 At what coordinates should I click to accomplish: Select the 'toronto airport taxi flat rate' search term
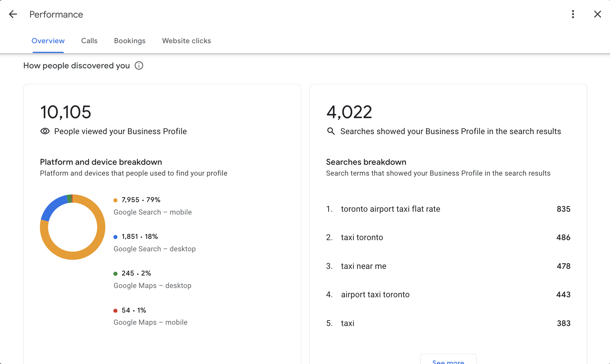tap(390, 209)
